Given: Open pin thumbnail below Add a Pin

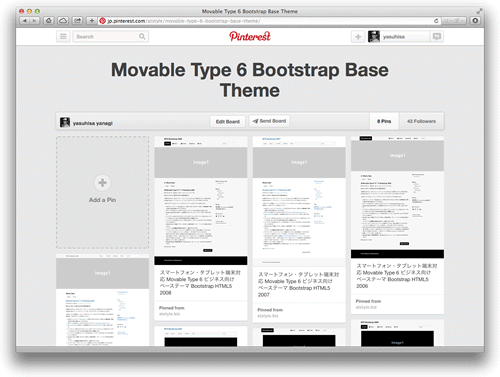Looking at the screenshot, I should pyautogui.click(x=102, y=300).
